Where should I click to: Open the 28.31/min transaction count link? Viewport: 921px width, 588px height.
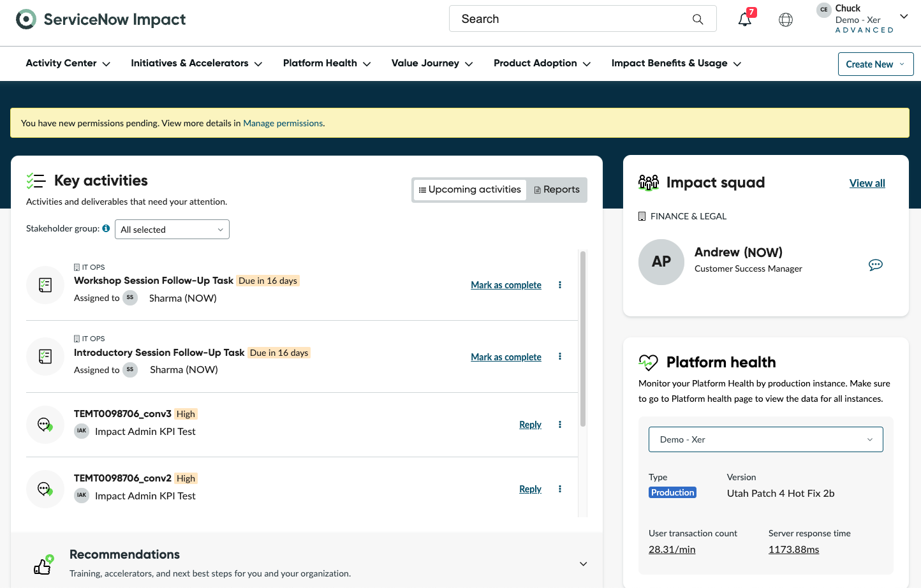coord(672,550)
